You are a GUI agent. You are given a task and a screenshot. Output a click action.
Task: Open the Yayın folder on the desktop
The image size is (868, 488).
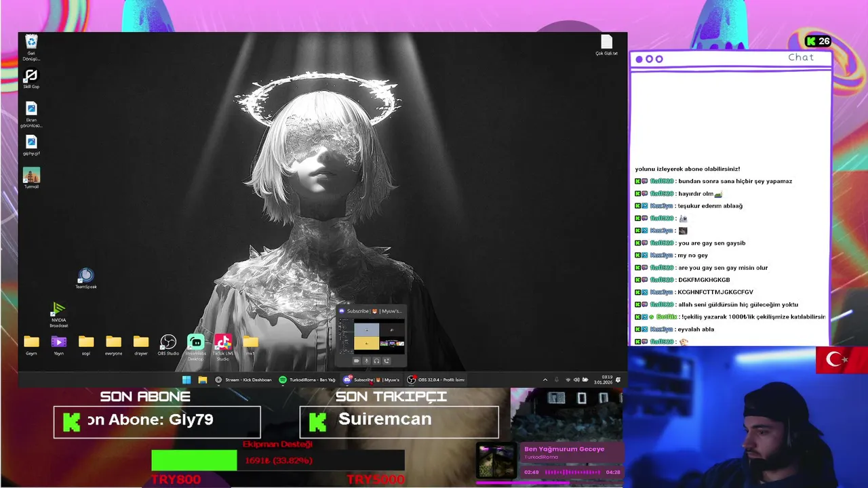pyautogui.click(x=59, y=345)
